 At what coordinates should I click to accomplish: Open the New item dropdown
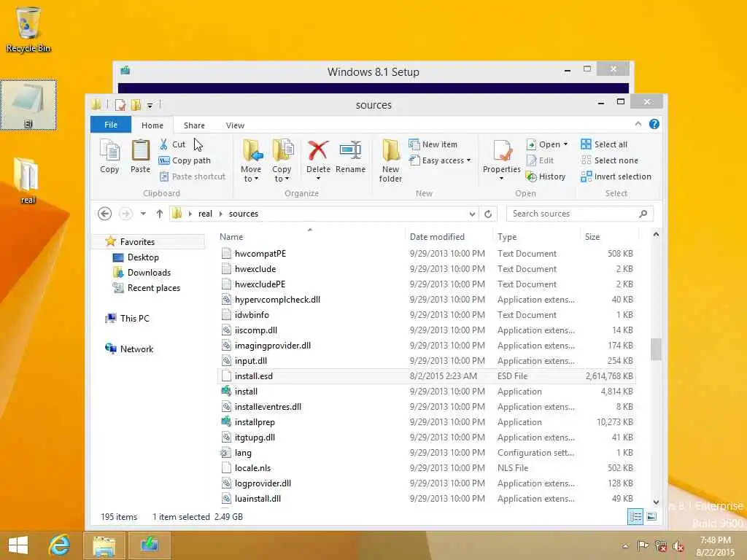tap(433, 144)
